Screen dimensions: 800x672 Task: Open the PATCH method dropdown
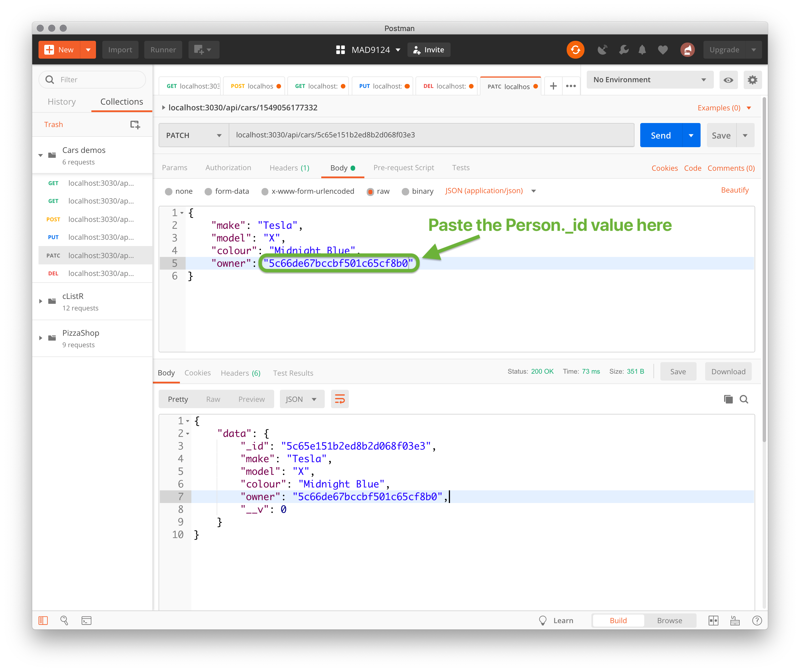point(193,135)
